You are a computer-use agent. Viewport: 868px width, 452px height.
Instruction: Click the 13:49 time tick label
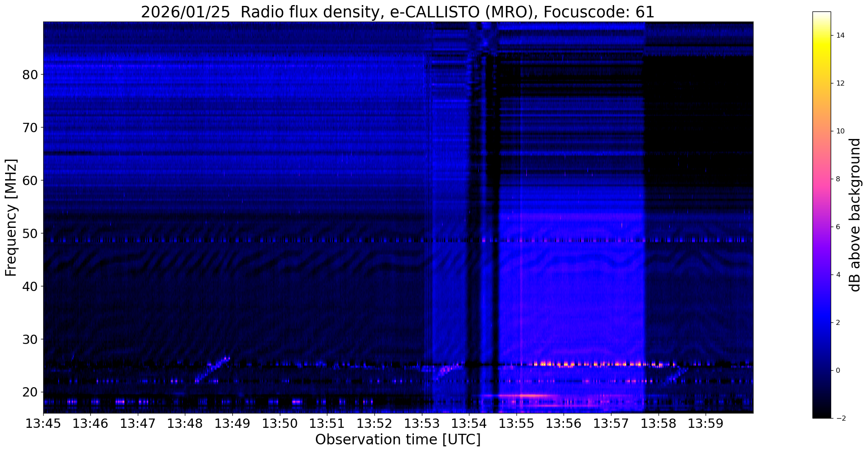[232, 424]
